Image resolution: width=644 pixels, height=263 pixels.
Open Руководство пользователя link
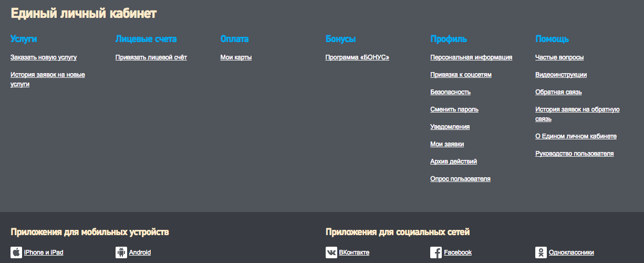(575, 154)
